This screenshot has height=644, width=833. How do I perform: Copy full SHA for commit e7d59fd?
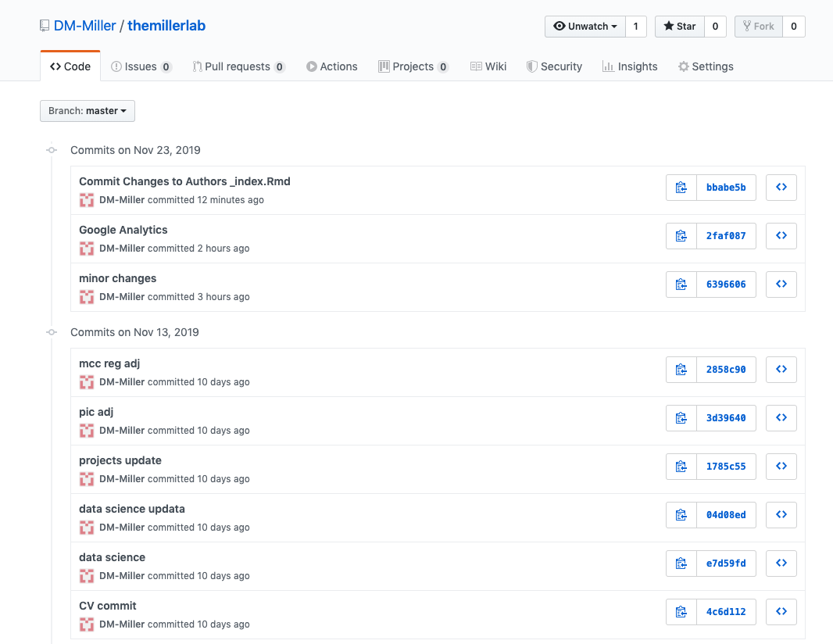[x=681, y=563]
